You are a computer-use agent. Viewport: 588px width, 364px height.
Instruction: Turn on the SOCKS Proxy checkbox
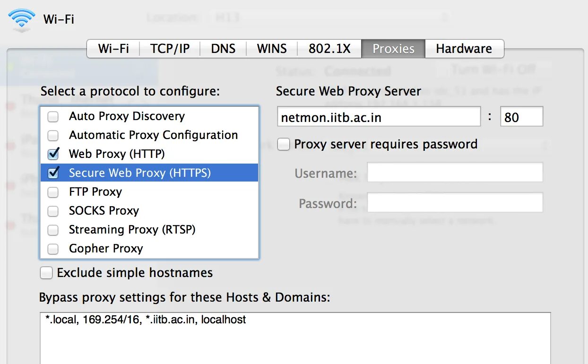pos(53,211)
